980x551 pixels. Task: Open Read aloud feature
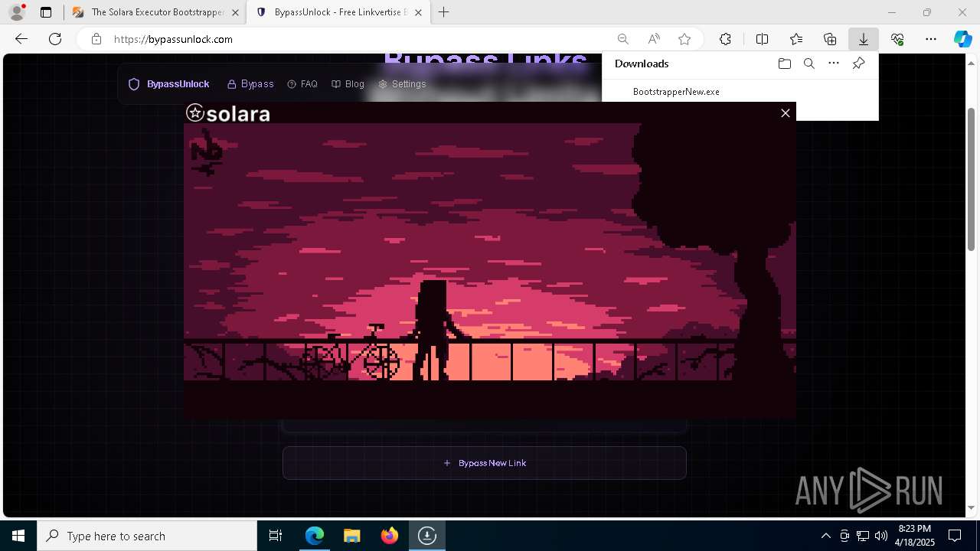tap(654, 39)
